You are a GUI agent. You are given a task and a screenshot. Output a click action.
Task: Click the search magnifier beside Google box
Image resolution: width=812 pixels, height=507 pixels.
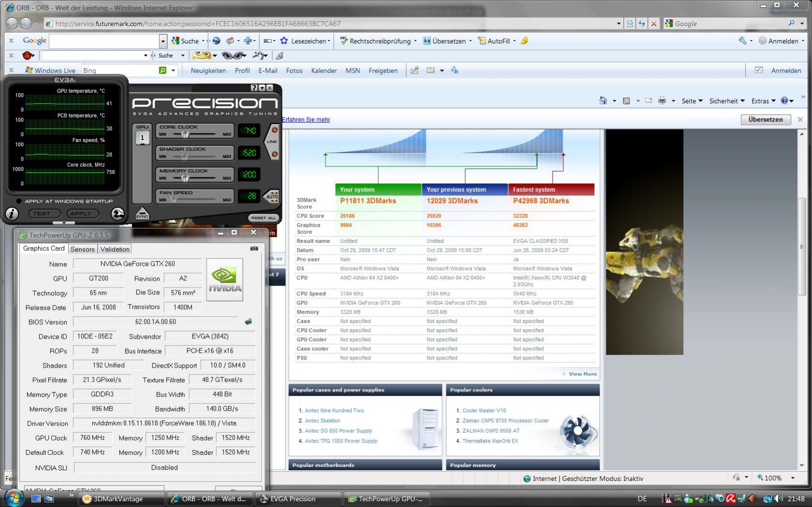791,23
